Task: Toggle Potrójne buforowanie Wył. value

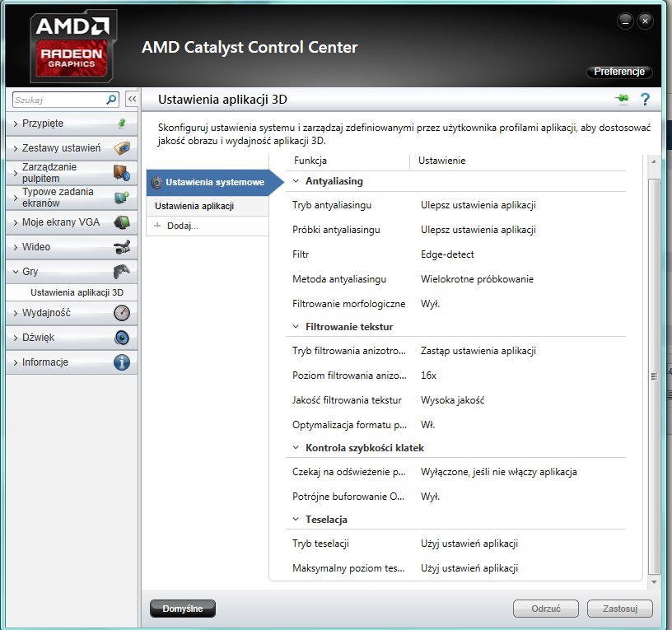Action: (430, 497)
